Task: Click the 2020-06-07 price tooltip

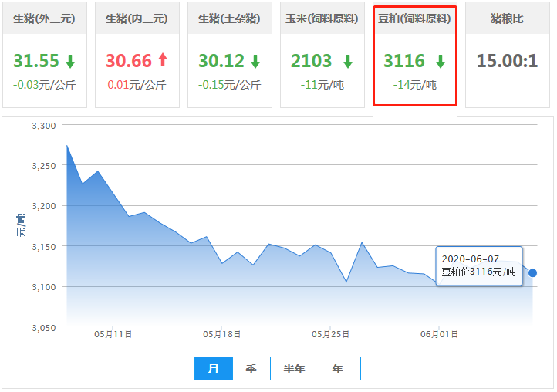Action: [x=479, y=265]
